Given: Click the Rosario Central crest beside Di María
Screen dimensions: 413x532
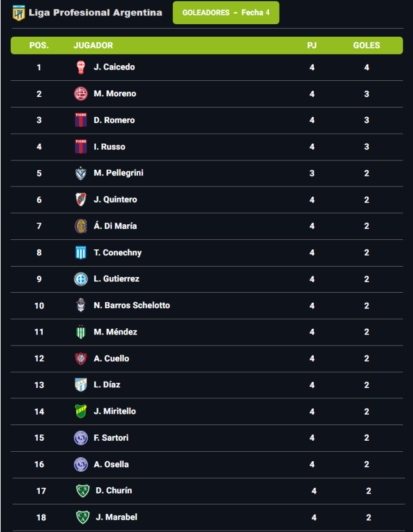Looking at the screenshot, I should point(81,226).
